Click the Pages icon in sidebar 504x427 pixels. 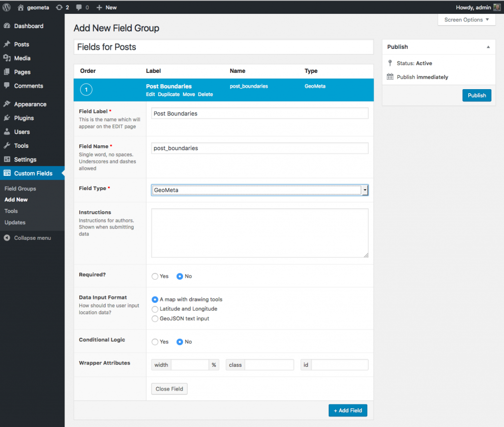point(7,72)
